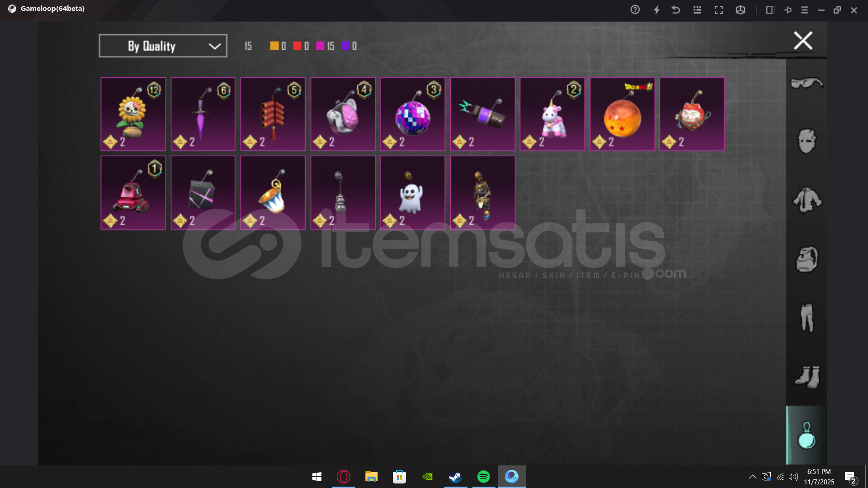Open Spotify from the taskbar
Viewport: 868px width, 488px height.
pyautogui.click(x=483, y=477)
